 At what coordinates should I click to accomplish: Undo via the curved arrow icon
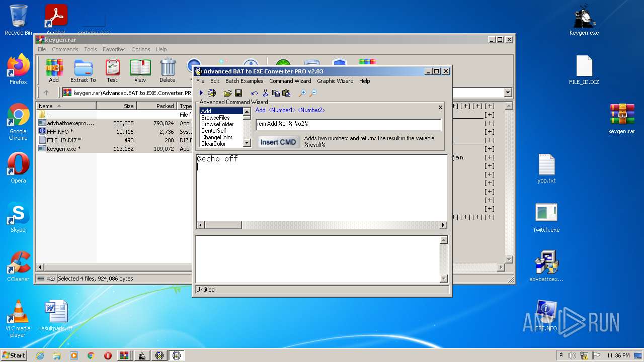click(x=255, y=93)
